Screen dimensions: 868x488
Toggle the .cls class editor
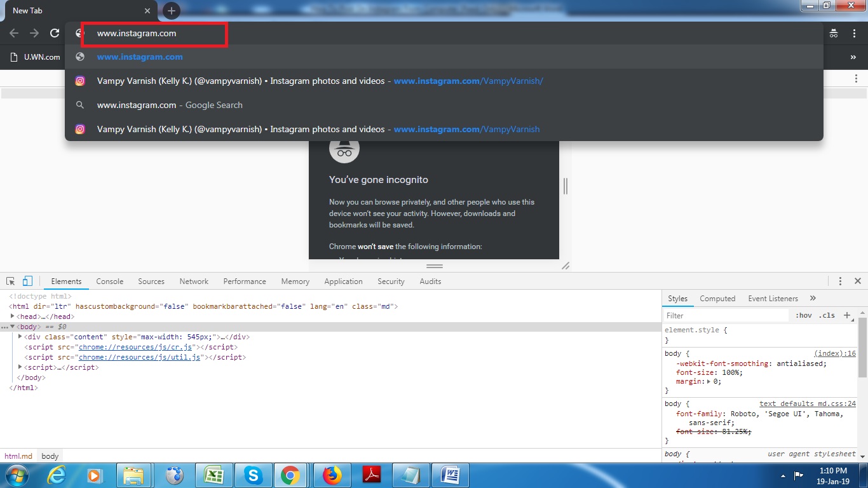pos(827,316)
